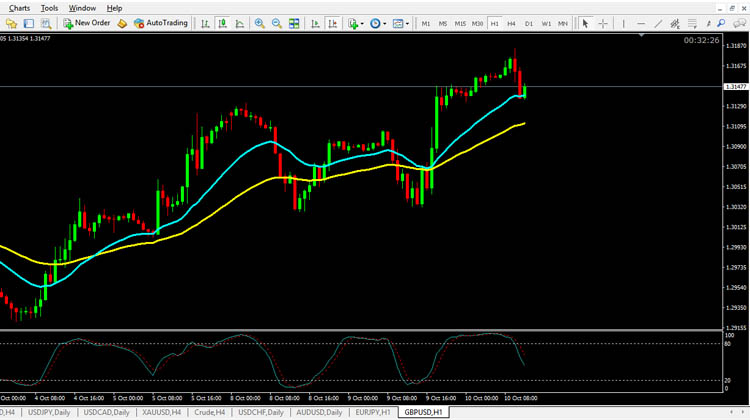Toggle the Terminal panel icon
This screenshot has width=750, height=420.
pyautogui.click(x=29, y=23)
